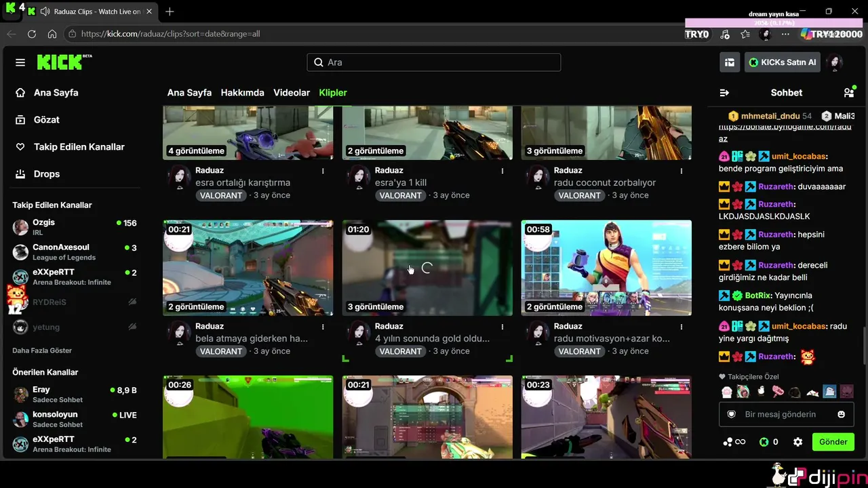Open the profile avatar in Kick header
Image resolution: width=868 pixels, height=488 pixels.
point(835,62)
